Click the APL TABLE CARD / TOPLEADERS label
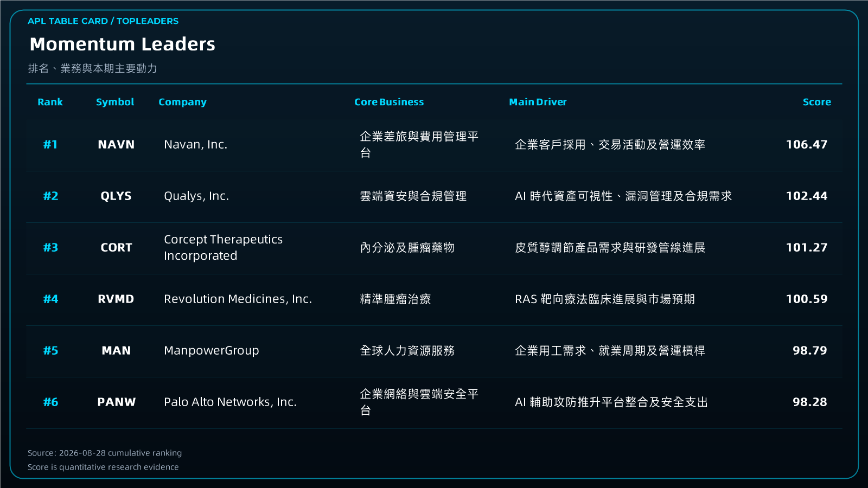 (x=103, y=21)
